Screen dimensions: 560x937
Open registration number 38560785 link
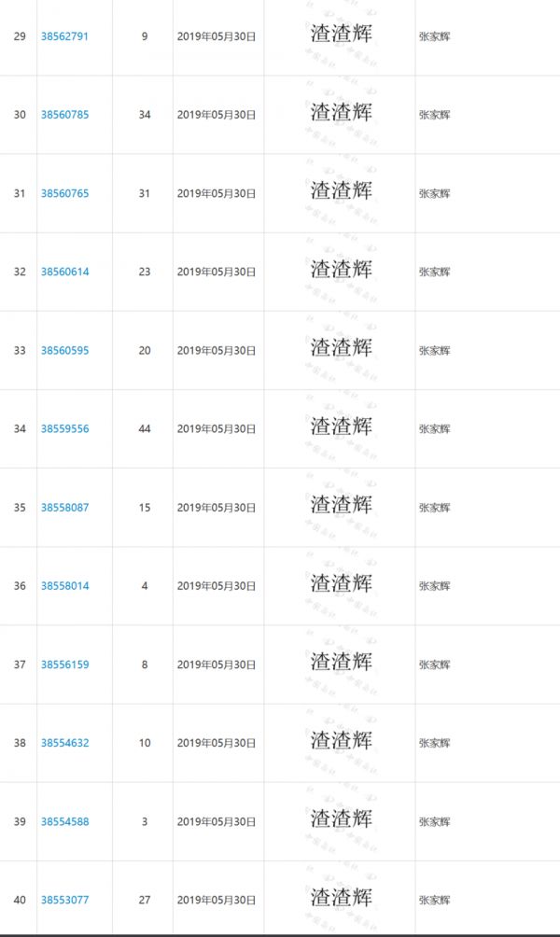click(x=64, y=115)
